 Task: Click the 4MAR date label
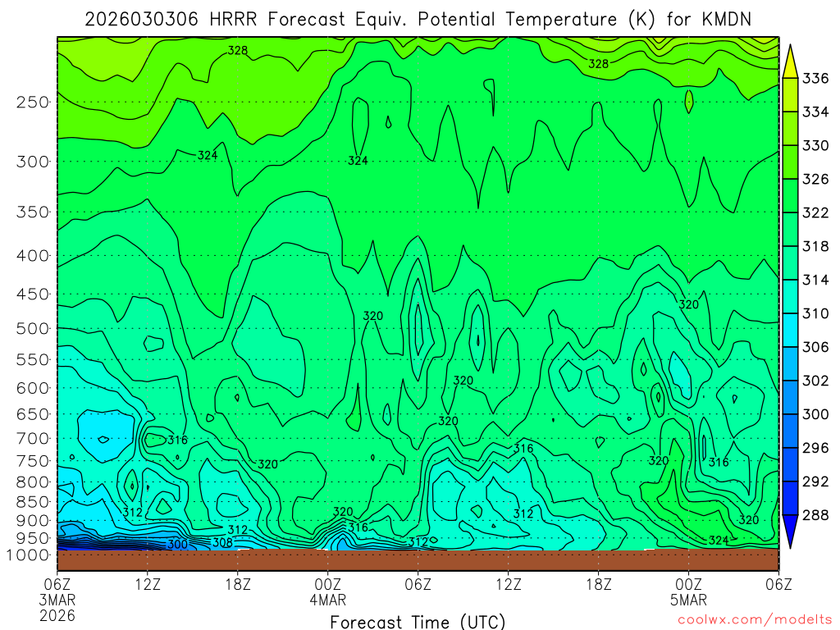point(327,600)
